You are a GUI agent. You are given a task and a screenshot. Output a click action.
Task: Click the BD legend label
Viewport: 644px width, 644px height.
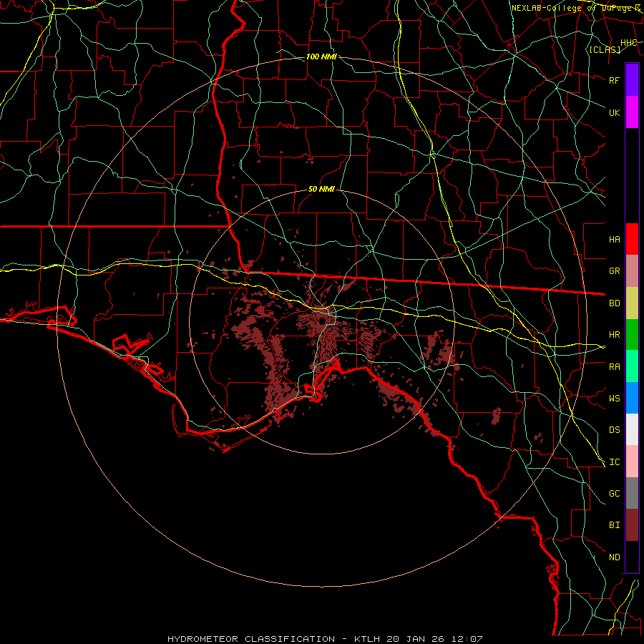click(x=614, y=303)
